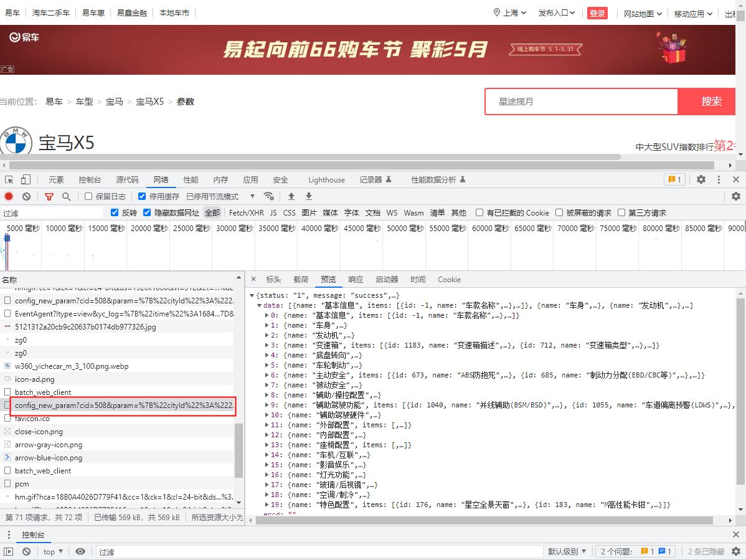This screenshot has height=560, width=746.
Task: Select request w360_yichecar_m_3_100.png.webp
Action: (x=118, y=366)
